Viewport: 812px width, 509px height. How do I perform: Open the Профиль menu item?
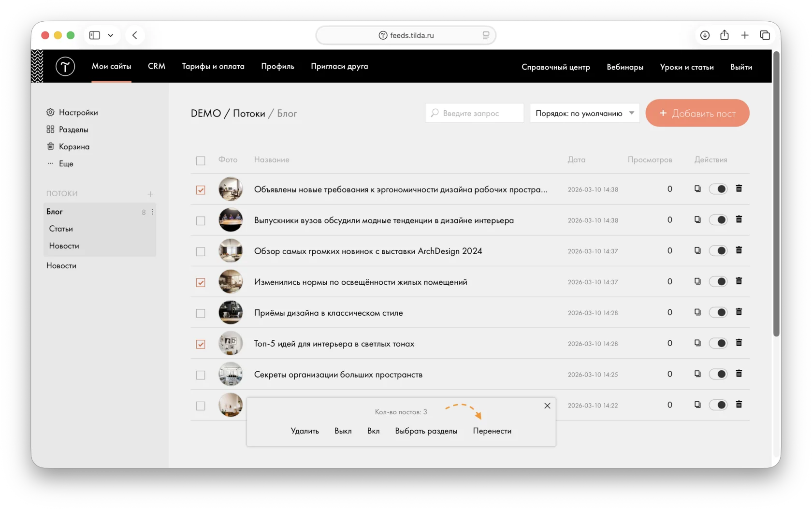(277, 66)
